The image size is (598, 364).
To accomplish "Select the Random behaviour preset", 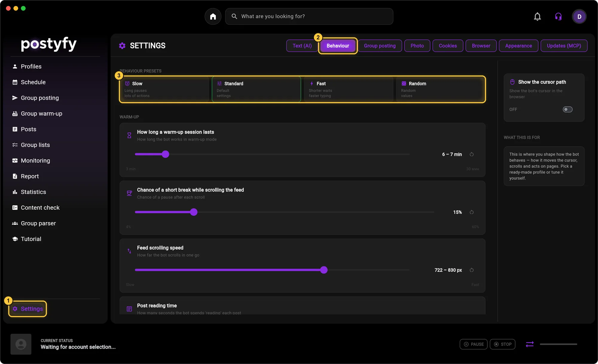I will (440, 89).
